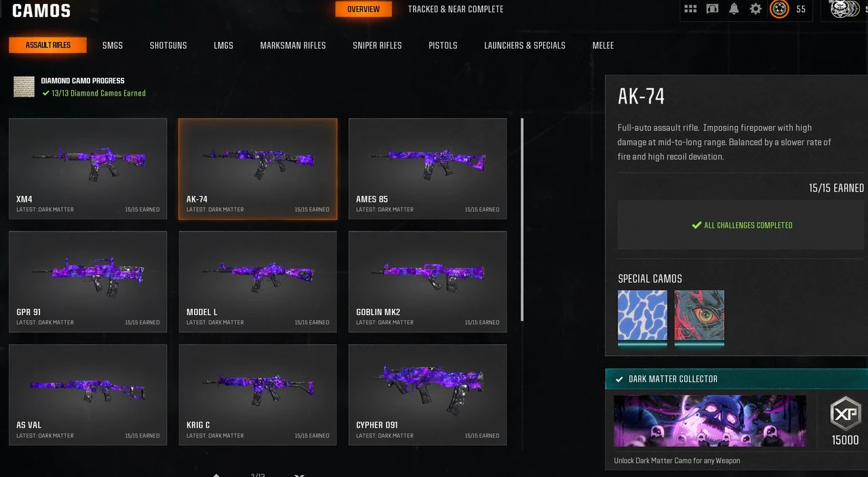Open Tracked & Near Complete view
This screenshot has width=868, height=477.
coord(456,9)
